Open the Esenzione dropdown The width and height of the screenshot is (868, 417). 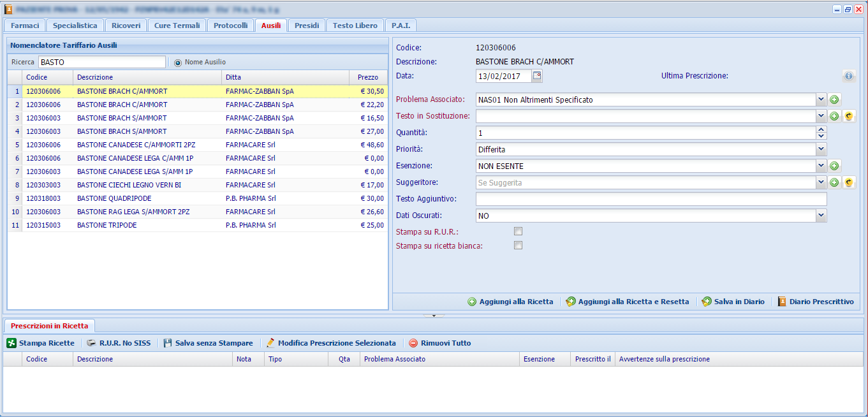(821, 166)
